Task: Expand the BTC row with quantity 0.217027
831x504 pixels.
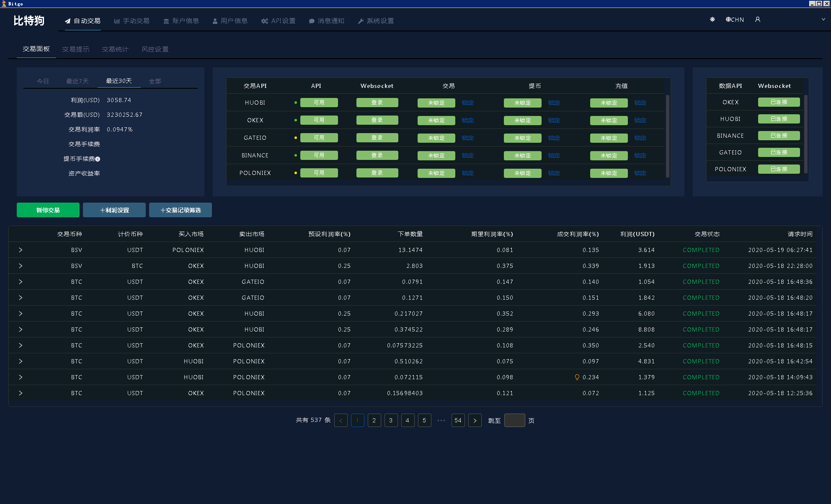Action: tap(21, 314)
